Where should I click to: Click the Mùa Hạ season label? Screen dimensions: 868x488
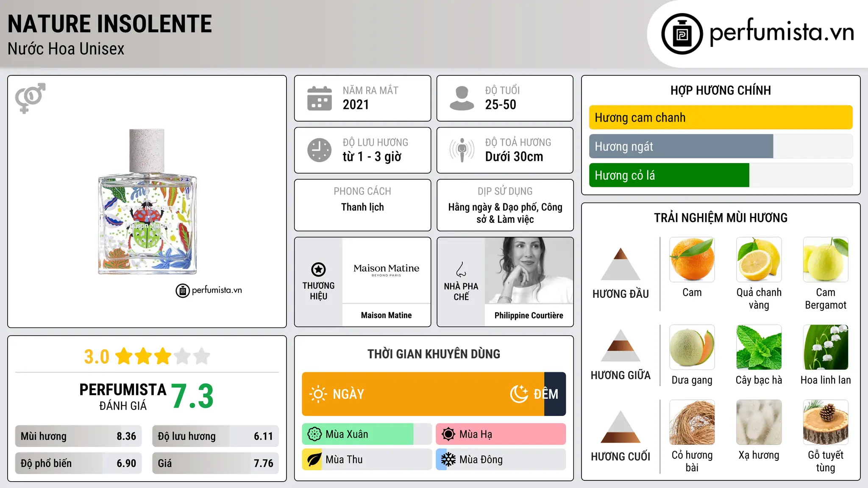(476, 434)
